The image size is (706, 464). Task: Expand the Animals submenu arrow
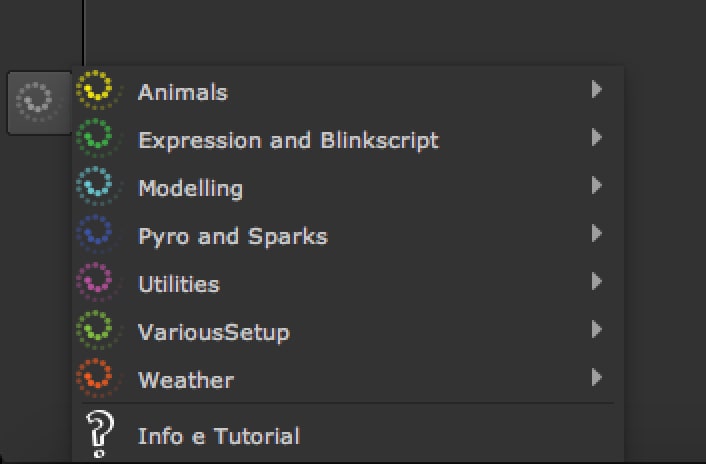596,90
